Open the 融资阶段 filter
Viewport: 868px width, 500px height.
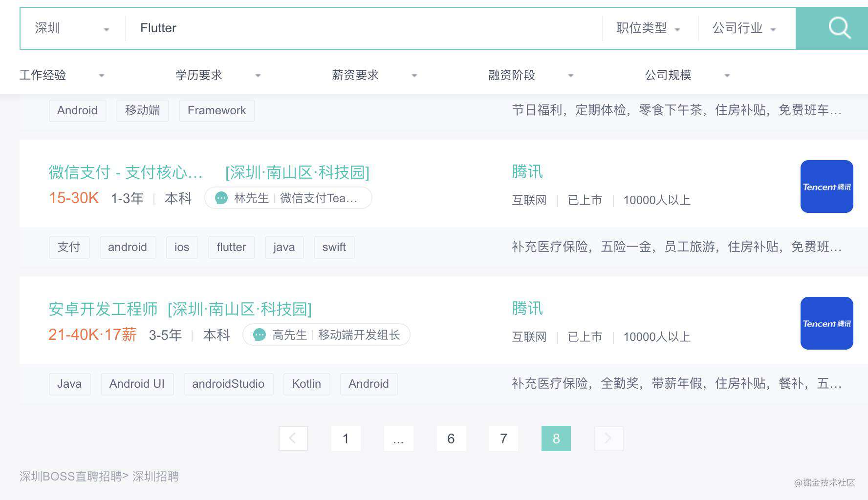click(531, 75)
